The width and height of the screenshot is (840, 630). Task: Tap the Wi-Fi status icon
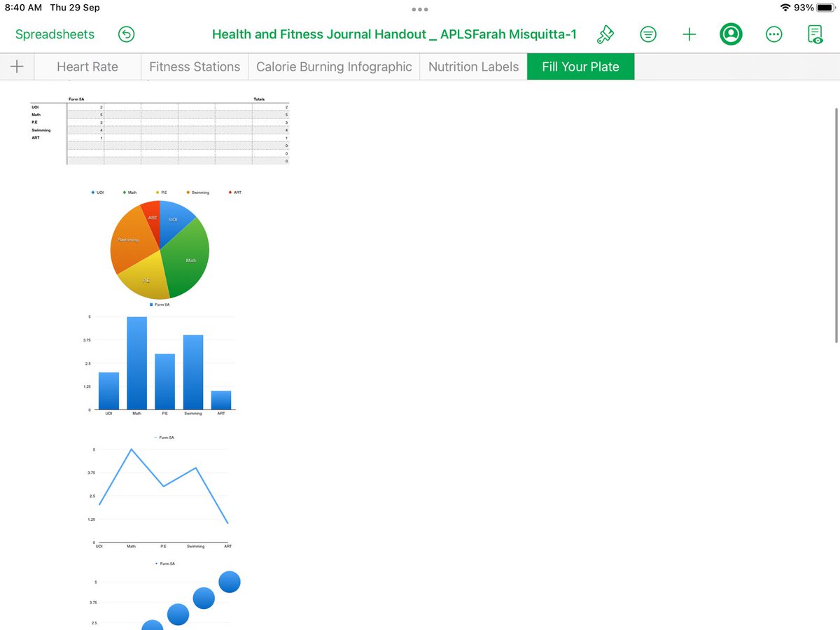click(785, 8)
